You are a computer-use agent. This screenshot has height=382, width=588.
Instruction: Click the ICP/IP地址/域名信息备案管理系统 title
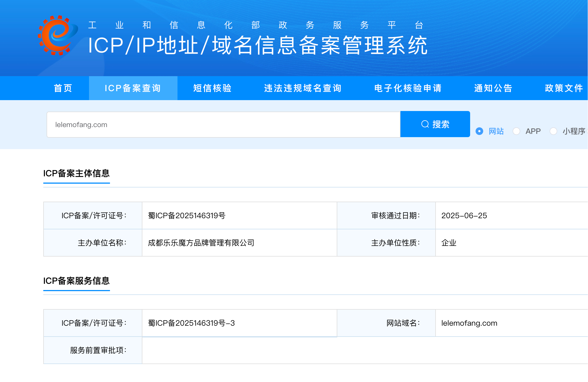258,45
